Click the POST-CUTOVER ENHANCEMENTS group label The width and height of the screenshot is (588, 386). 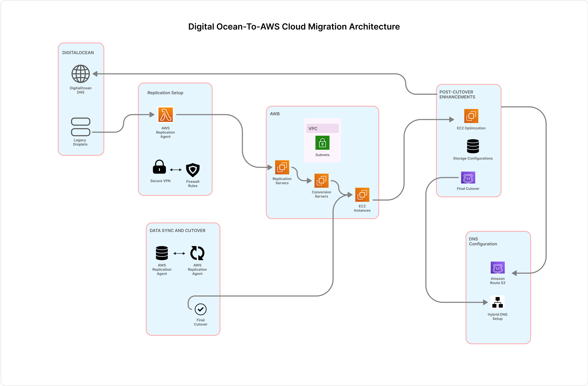coord(457,94)
